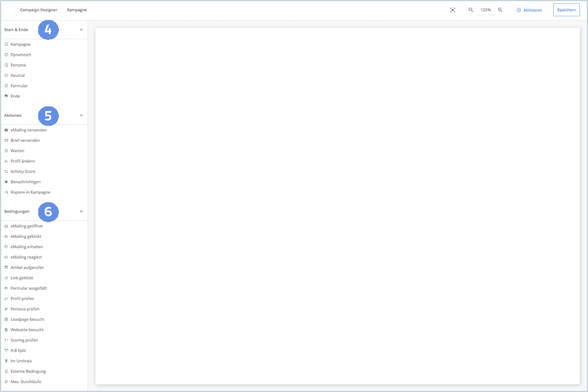Collapse the Bedingungen section
Image resolution: width=588 pixels, height=392 pixels.
[x=81, y=212]
